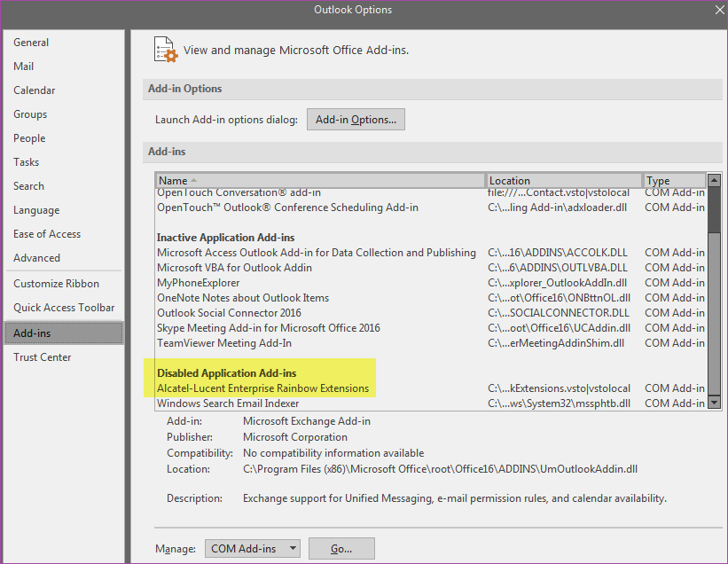Click the add-ins gear document icon
This screenshot has width=728, height=564.
166,50
